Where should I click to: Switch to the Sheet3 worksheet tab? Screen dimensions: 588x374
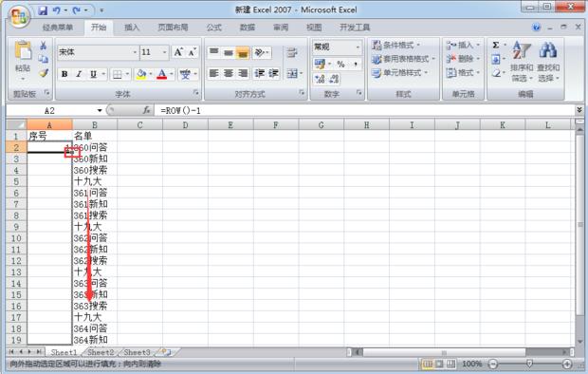(x=137, y=352)
